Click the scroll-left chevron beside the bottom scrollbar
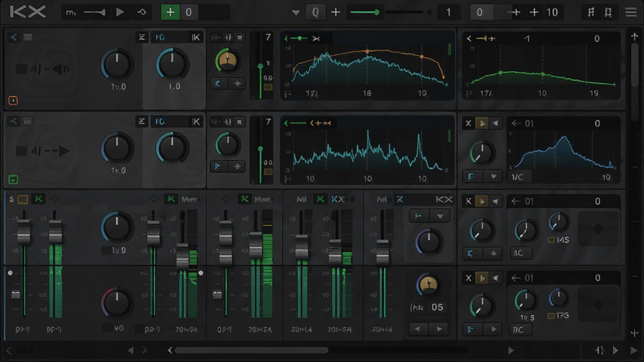Screen dimensions: 644x362 [x=170, y=350]
